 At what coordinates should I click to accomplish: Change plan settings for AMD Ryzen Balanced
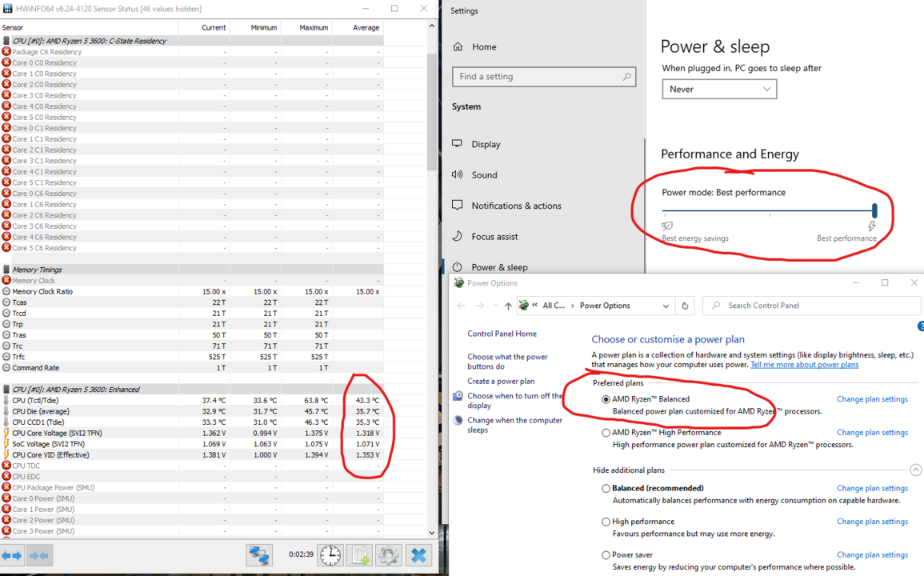[x=872, y=399]
